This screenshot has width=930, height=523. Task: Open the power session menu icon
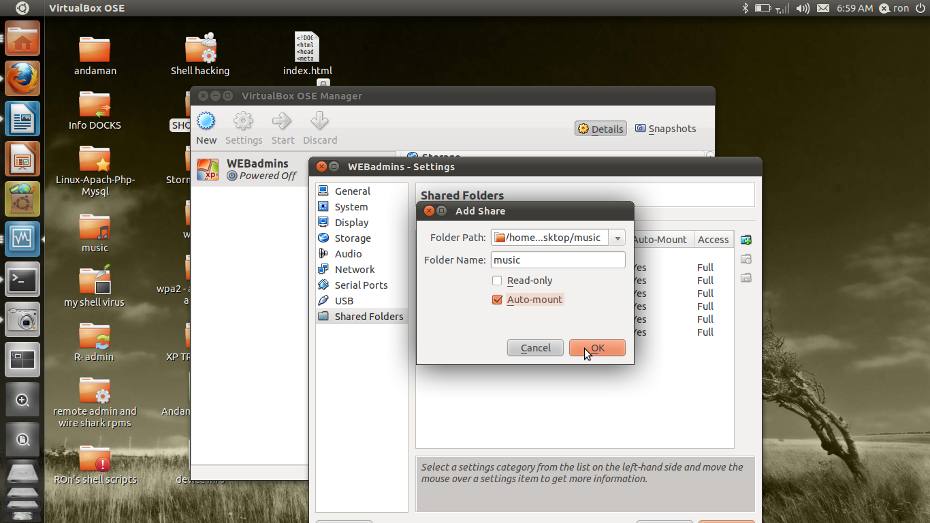[920, 8]
